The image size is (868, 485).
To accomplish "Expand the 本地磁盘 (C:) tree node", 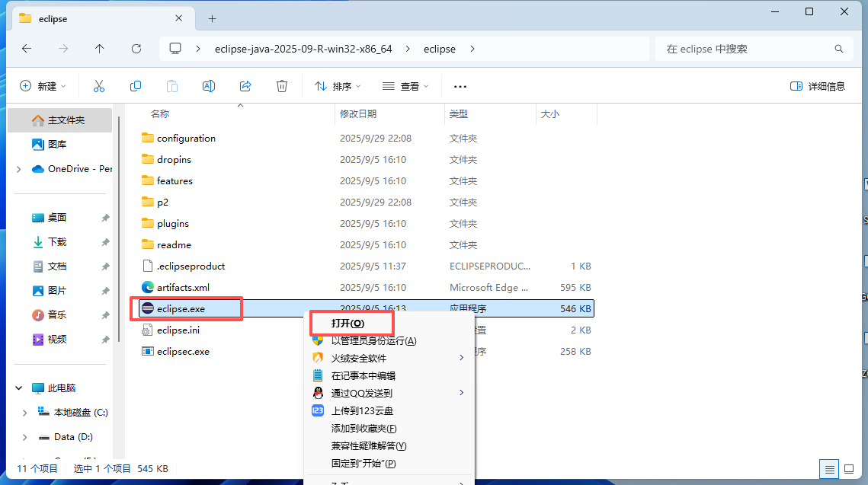I will 24,413.
